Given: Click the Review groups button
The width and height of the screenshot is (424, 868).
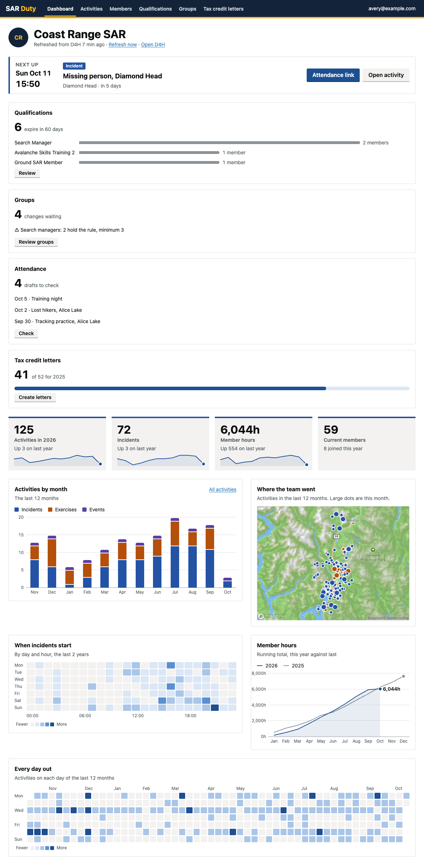Looking at the screenshot, I should click(36, 242).
